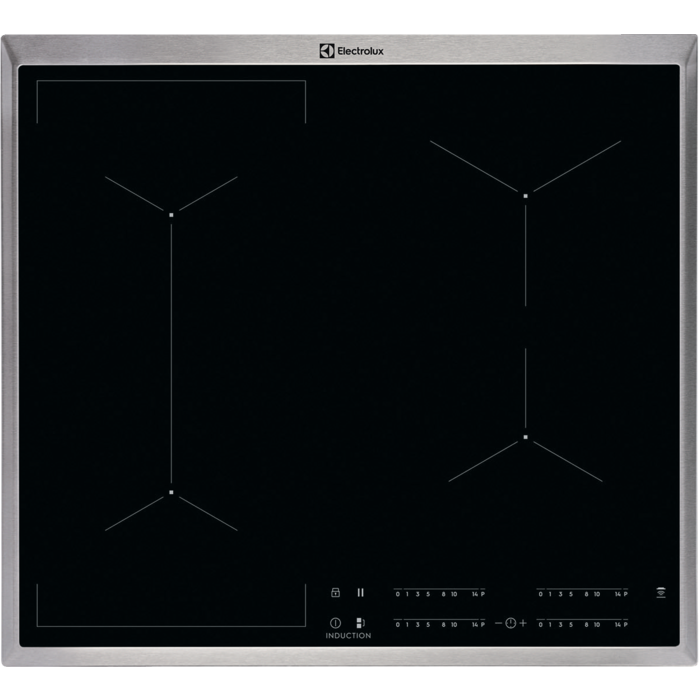Set upper-left power slider to 8
700x700 pixels.
tap(443, 593)
